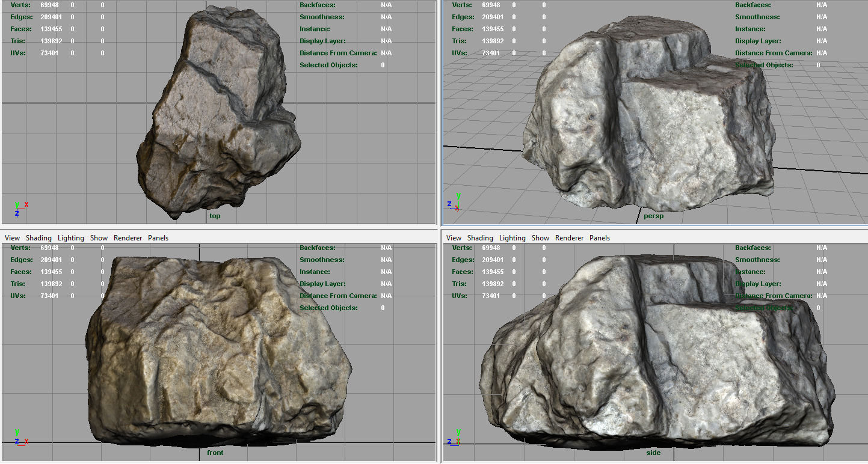Image resolution: width=868 pixels, height=464 pixels.
Task: Click 'Verts:' label in the top view HUD
Action: tap(20, 5)
